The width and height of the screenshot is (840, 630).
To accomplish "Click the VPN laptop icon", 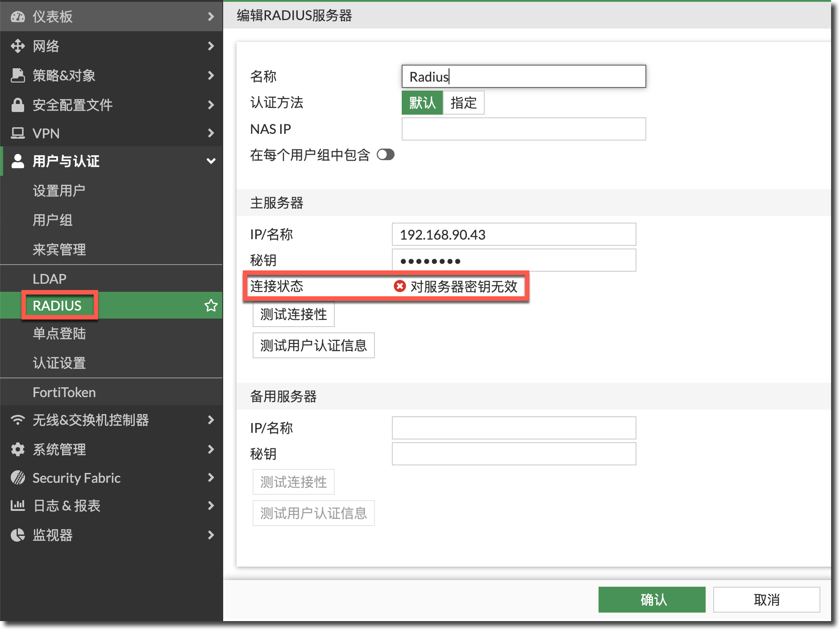I will 18,133.
